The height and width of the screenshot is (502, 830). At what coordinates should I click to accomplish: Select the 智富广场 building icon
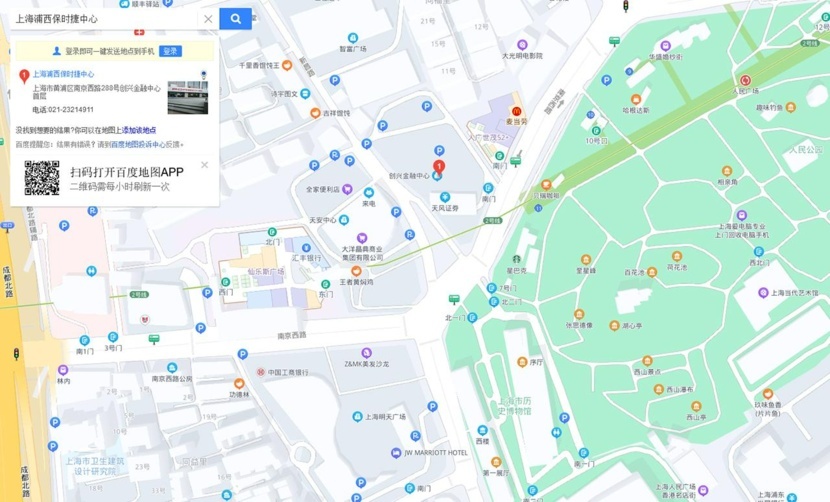click(x=353, y=38)
